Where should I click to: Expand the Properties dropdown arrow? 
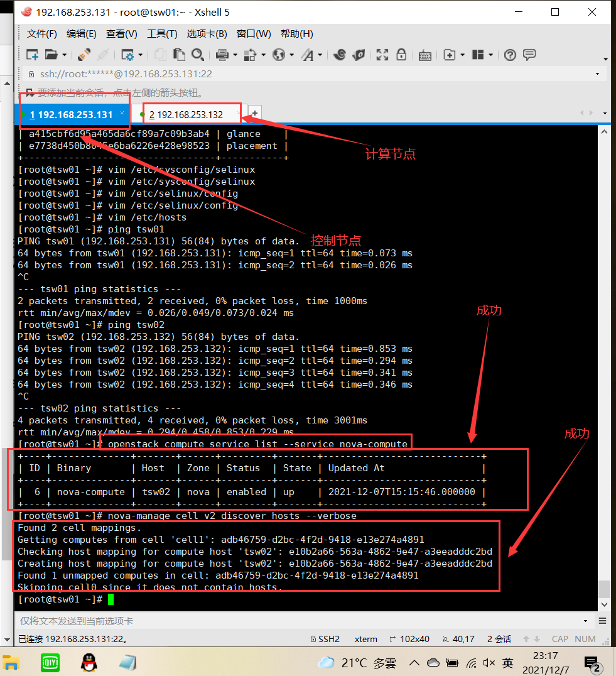pos(141,55)
